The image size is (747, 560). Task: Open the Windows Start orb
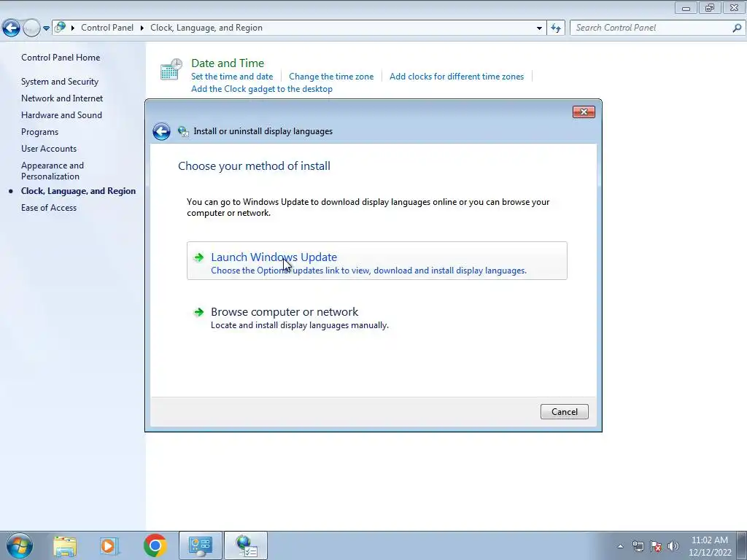click(x=20, y=545)
